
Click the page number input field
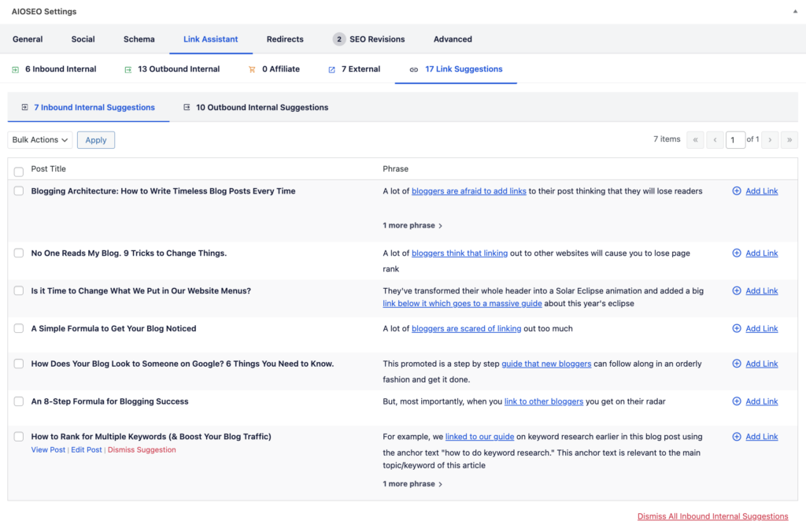click(x=735, y=139)
